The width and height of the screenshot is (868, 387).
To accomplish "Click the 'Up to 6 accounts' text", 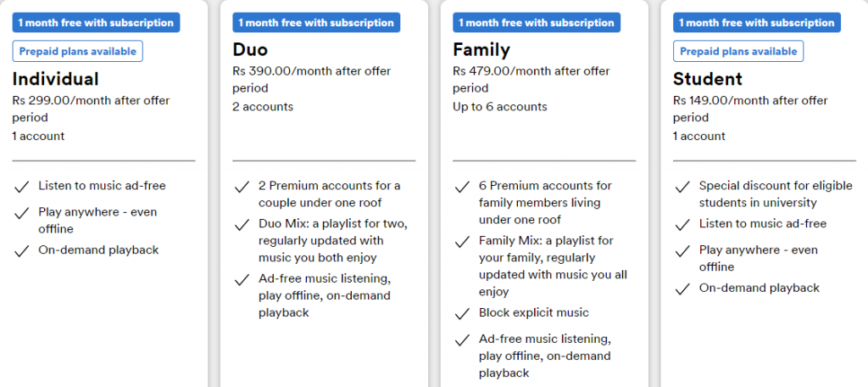I will coord(500,107).
